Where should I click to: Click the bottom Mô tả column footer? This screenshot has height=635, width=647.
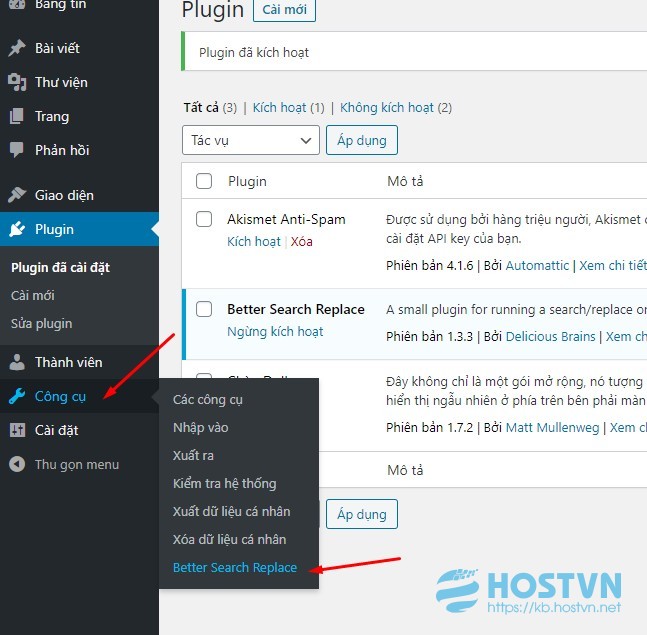point(405,470)
